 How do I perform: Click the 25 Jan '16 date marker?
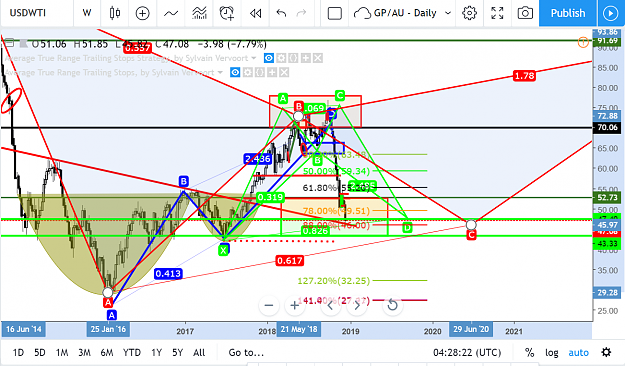pyautogui.click(x=108, y=329)
